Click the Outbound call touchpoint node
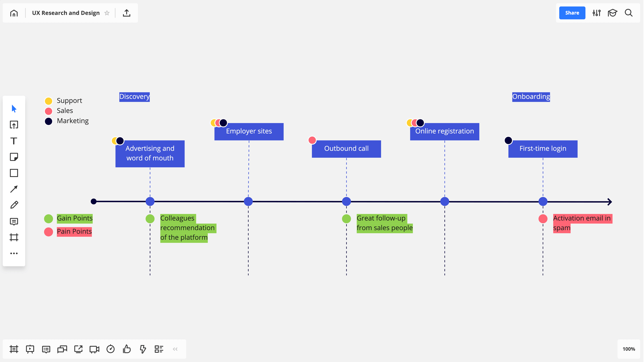 click(347, 202)
